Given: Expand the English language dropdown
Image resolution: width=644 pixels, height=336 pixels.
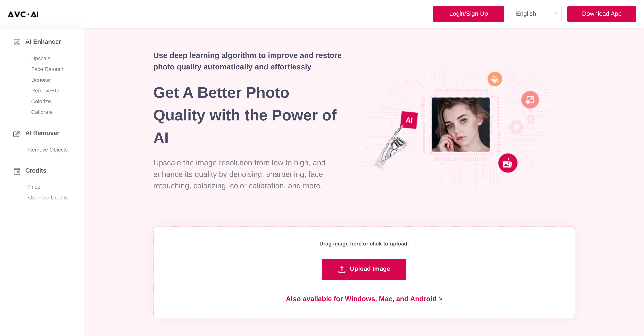Looking at the screenshot, I should (535, 14).
